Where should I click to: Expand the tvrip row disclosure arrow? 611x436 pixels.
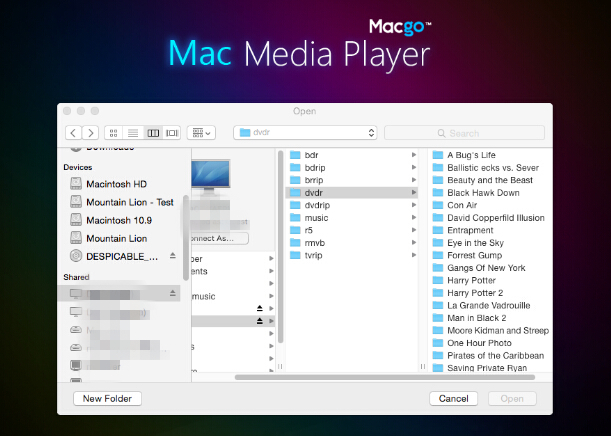pyautogui.click(x=414, y=255)
